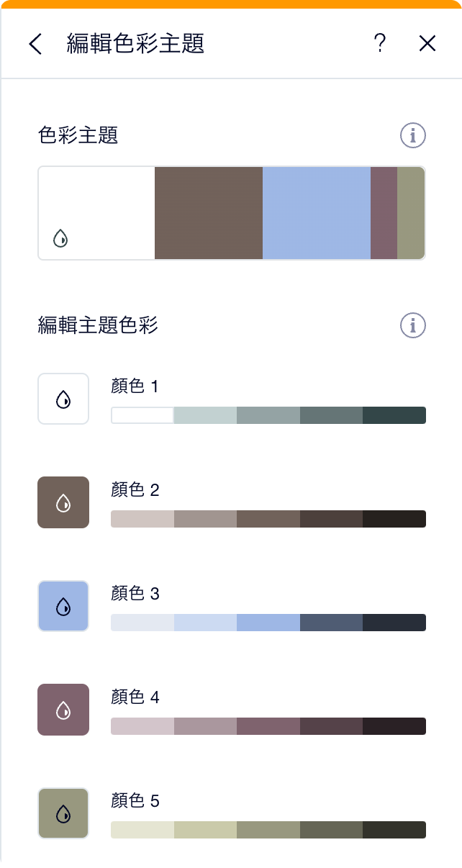Open the blue 顏色 3 color picker
This screenshot has width=462, height=868.
pos(63,606)
